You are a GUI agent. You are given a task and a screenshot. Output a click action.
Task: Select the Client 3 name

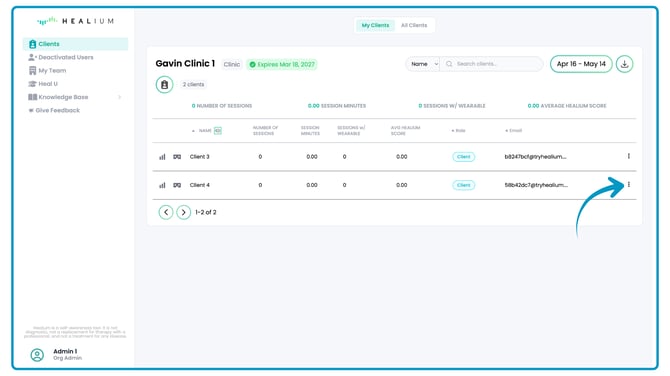click(200, 157)
